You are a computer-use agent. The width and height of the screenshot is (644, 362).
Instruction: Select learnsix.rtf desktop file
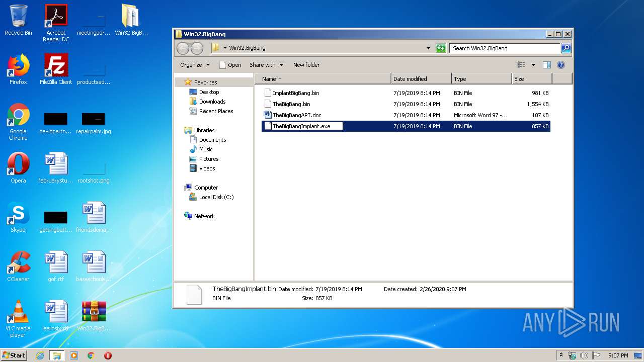click(56, 316)
